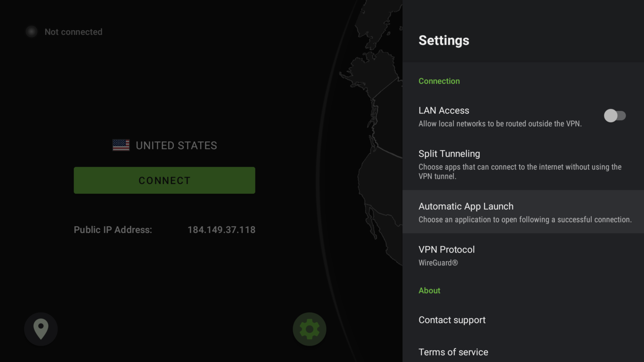This screenshot has width=644, height=362.
Task: Click the connection status indicator circle
Action: pyautogui.click(x=31, y=31)
